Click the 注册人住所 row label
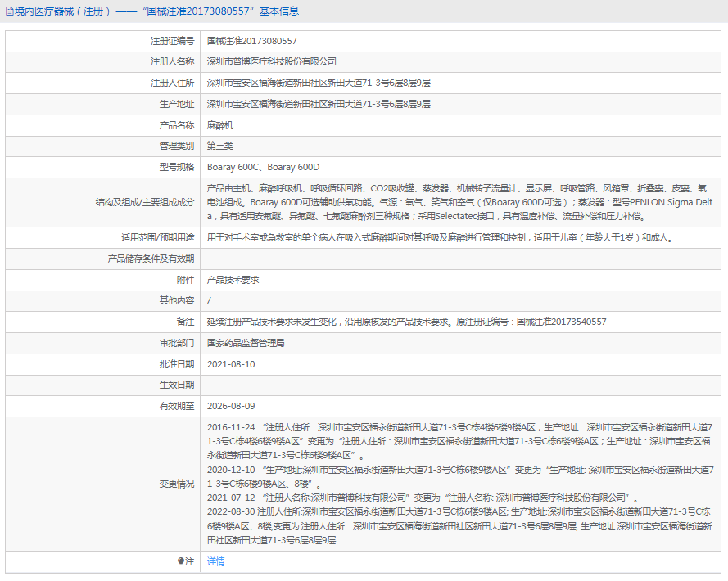Viewport: 728px width, 581px height. (x=172, y=83)
